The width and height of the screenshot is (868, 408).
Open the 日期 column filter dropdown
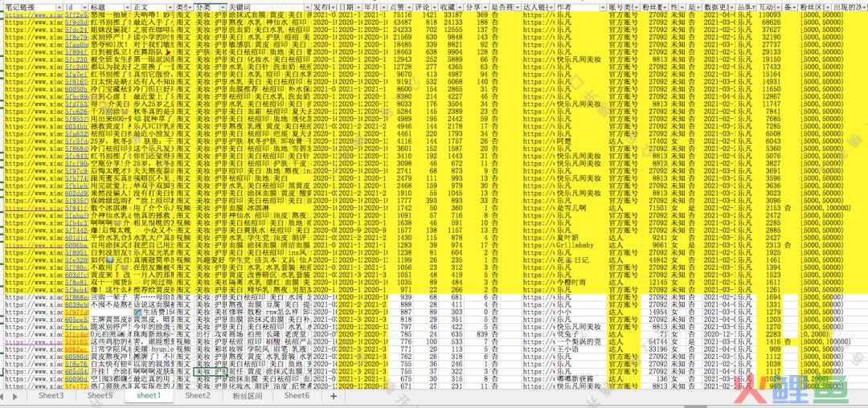pos(358,8)
